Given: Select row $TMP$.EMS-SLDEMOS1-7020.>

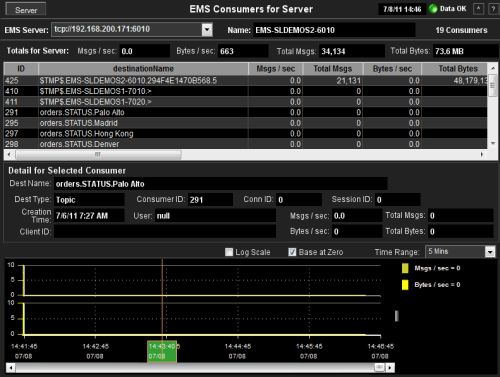Looking at the screenshot, I should [246, 102].
